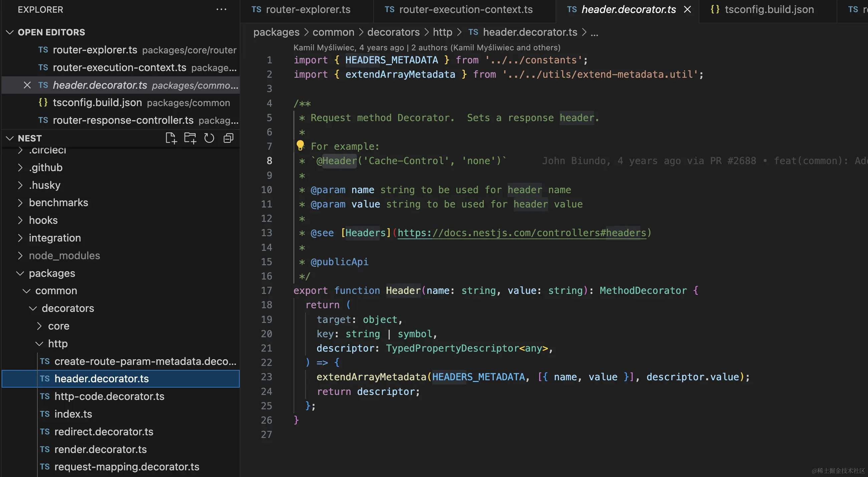The image size is (868, 477).
Task: Click the New File icon in NEST header
Action: (x=171, y=138)
